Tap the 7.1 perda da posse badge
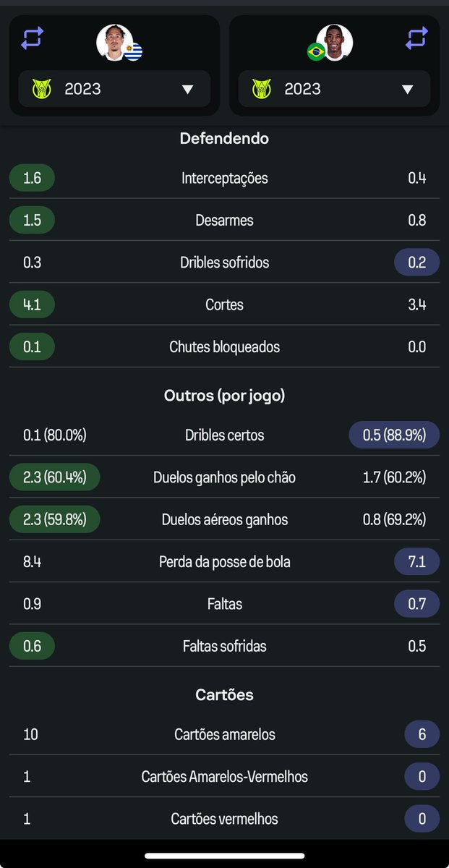Viewport: 449px width, 868px height. coord(416,561)
